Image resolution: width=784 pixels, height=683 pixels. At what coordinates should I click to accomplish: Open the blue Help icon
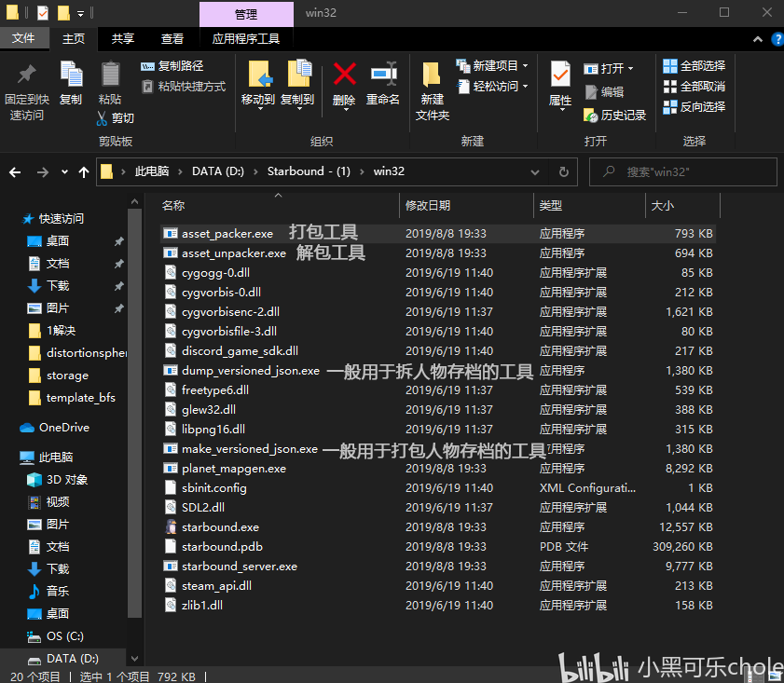click(778, 39)
